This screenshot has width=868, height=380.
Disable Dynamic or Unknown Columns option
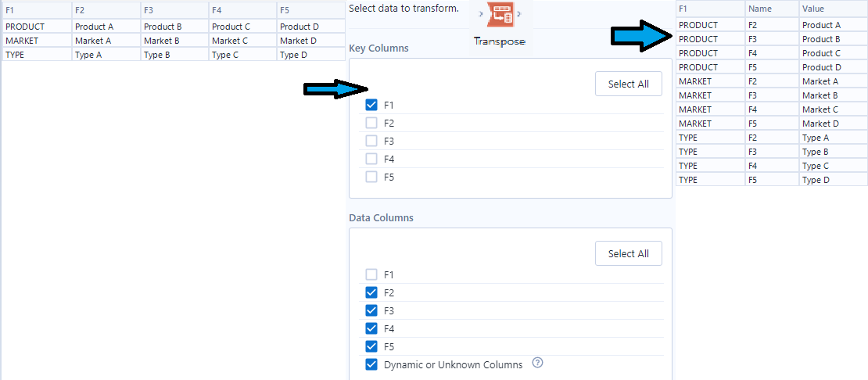(x=371, y=364)
